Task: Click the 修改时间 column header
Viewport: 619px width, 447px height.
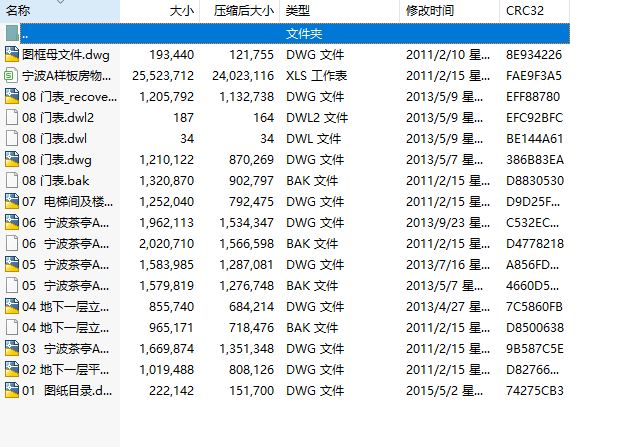Action: (x=430, y=11)
